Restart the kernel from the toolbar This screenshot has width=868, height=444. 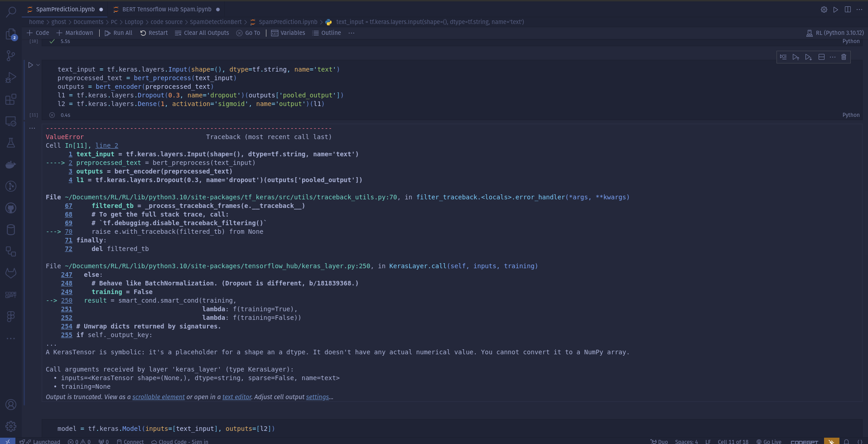click(x=154, y=33)
